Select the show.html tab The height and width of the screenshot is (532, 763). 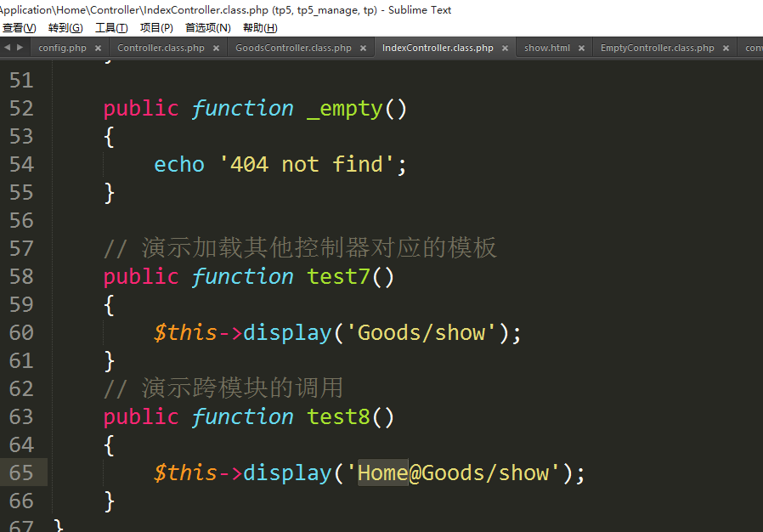tap(546, 48)
